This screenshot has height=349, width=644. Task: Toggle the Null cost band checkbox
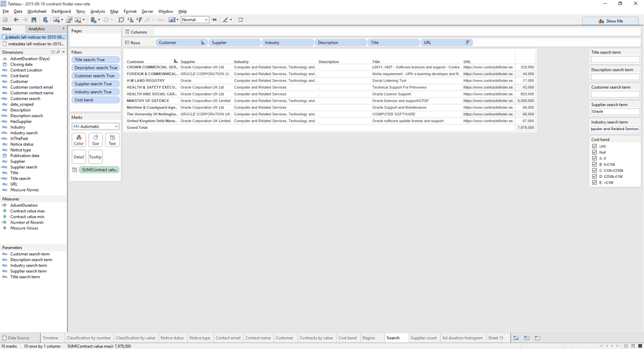tap(594, 152)
